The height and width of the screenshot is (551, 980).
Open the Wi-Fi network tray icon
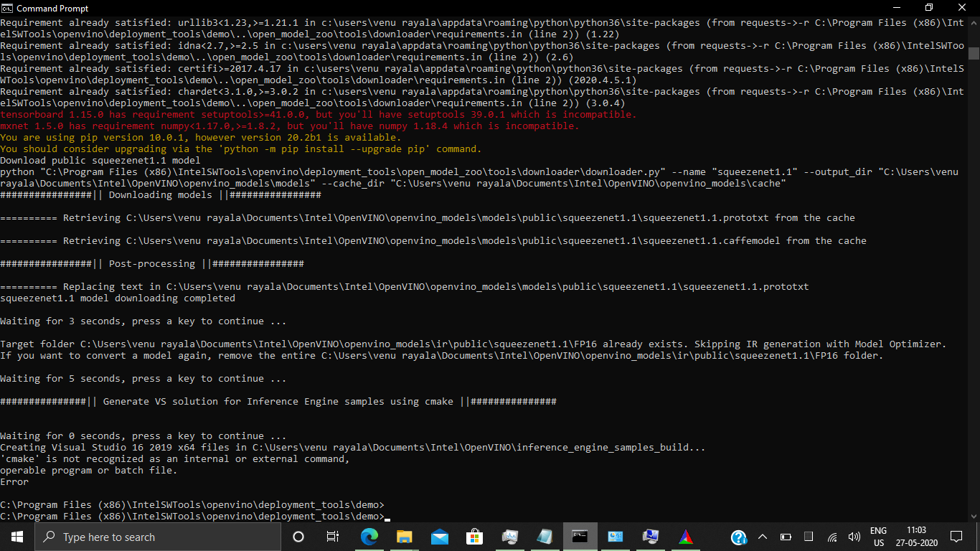tap(832, 537)
